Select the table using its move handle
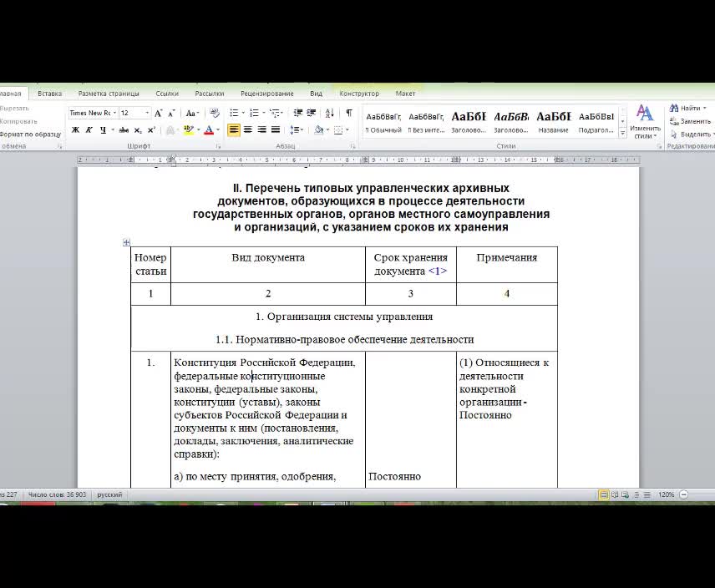The width and height of the screenshot is (715, 588). (x=126, y=242)
